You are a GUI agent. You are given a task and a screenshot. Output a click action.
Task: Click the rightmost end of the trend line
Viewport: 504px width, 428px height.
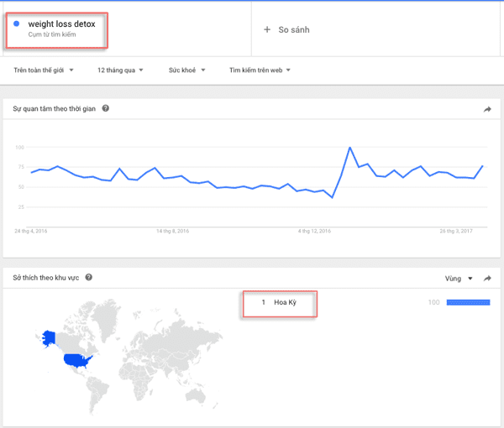pyautogui.click(x=482, y=166)
